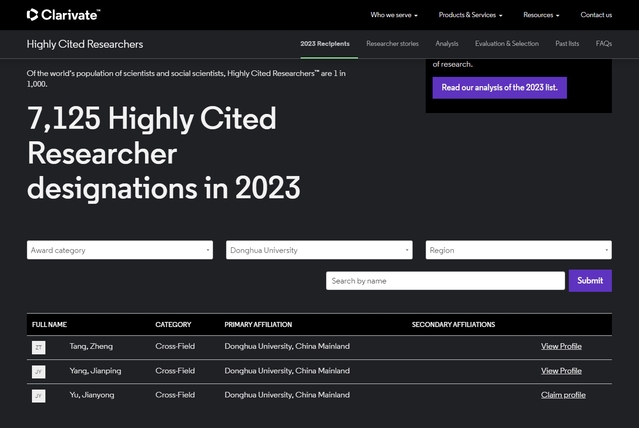Open the Donghua University institution dropdown
Viewport: 639px width, 428px height.
click(319, 250)
